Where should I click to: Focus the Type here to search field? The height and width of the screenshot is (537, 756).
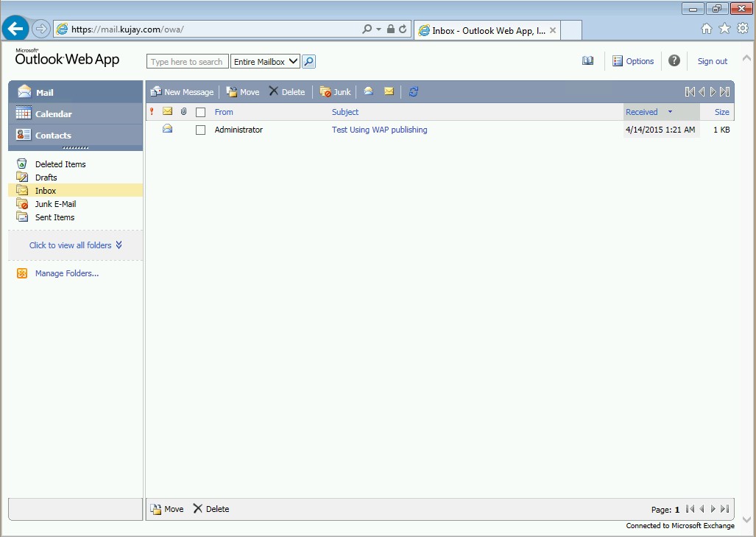click(188, 62)
